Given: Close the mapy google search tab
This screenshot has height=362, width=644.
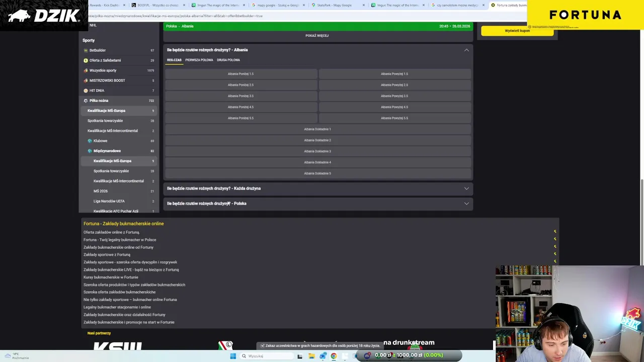Looking at the screenshot, I should 304,5.
